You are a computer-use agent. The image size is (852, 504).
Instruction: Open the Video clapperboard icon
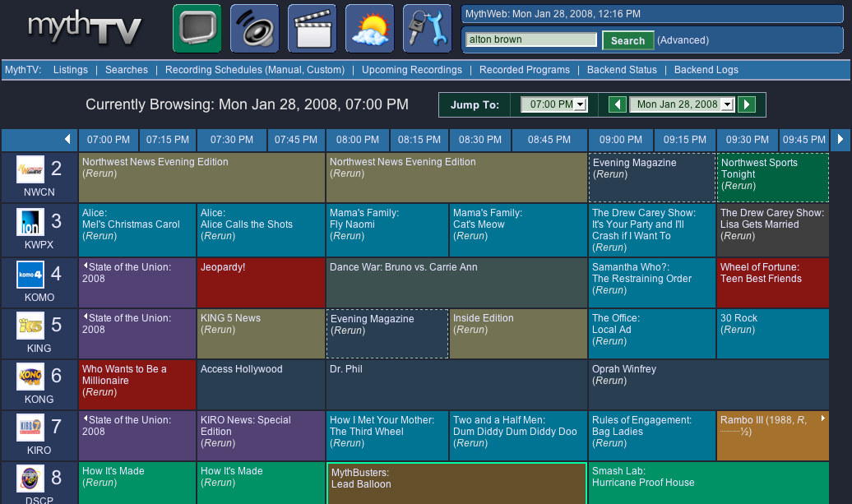[x=312, y=29]
